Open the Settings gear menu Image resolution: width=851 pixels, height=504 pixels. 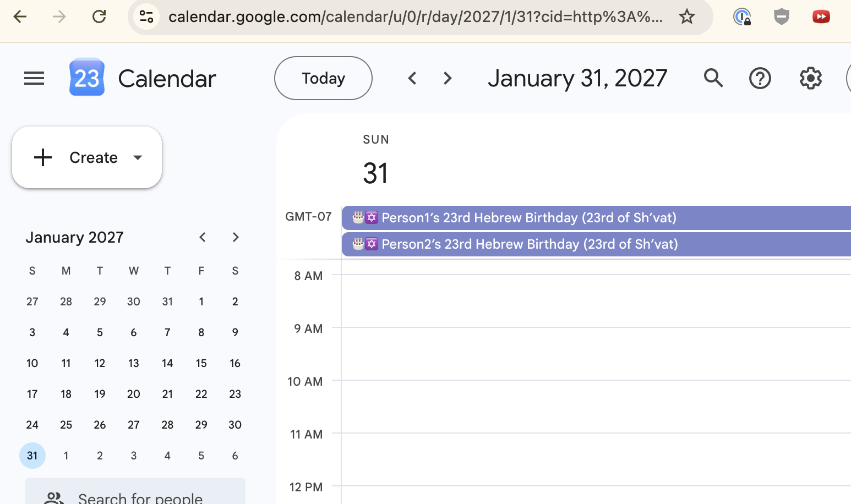(x=810, y=78)
